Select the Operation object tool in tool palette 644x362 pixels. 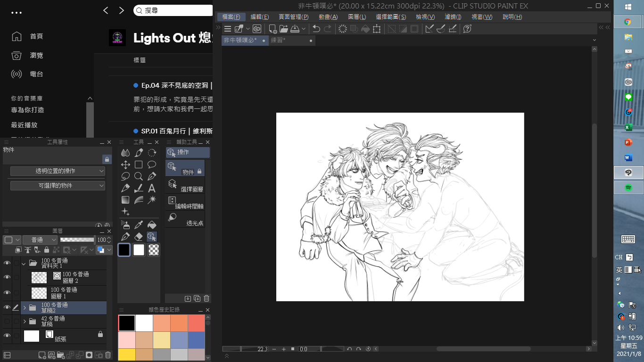(x=152, y=237)
